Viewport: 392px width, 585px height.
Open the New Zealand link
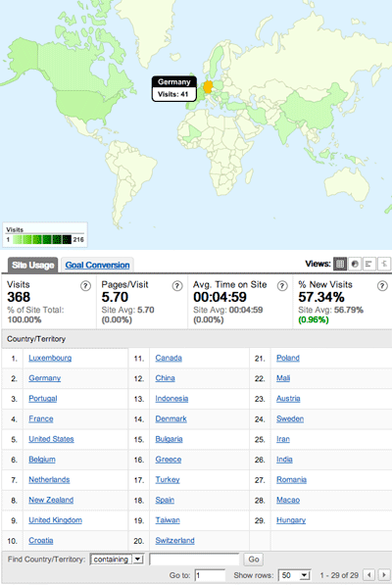click(x=51, y=500)
